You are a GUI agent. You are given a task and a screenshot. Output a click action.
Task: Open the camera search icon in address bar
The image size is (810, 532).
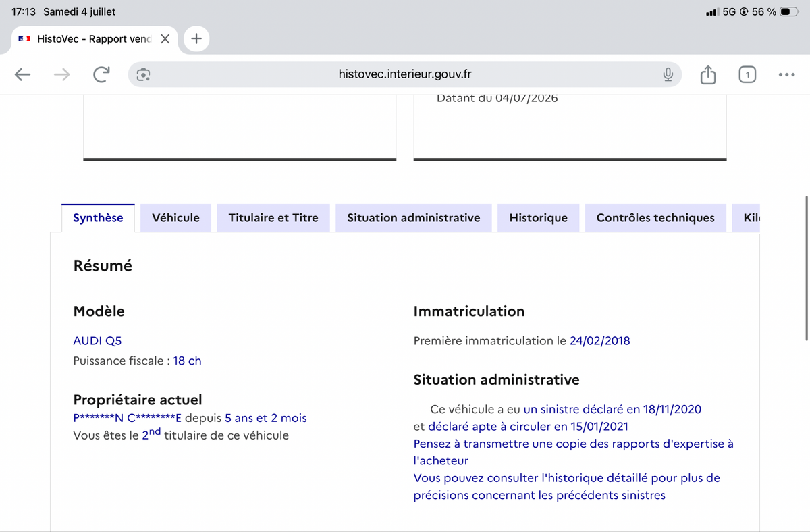coord(143,74)
